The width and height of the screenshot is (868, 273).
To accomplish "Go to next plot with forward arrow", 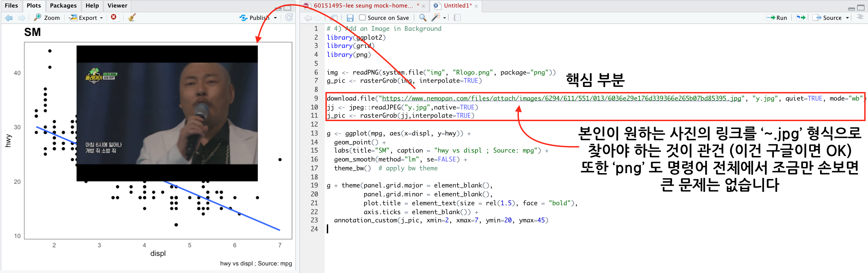I will click(x=22, y=18).
